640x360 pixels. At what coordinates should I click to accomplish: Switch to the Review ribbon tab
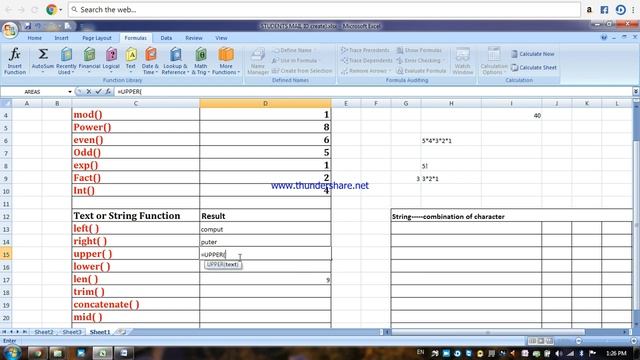pos(194,38)
